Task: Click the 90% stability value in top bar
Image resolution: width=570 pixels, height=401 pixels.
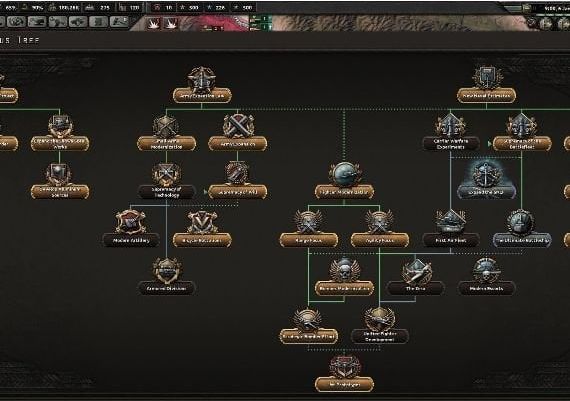Action: point(37,8)
